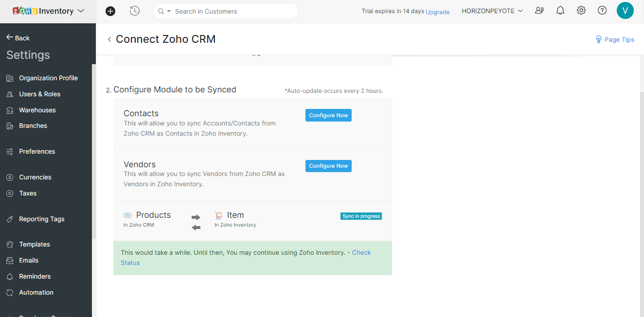Select Warehouses in the settings sidebar

pos(37,110)
